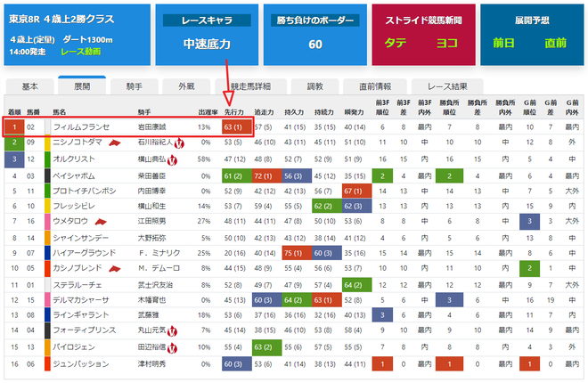This screenshot has height=383, width=588.
Task: Click the red V badge next to 丸山元気
Action: tap(172, 331)
